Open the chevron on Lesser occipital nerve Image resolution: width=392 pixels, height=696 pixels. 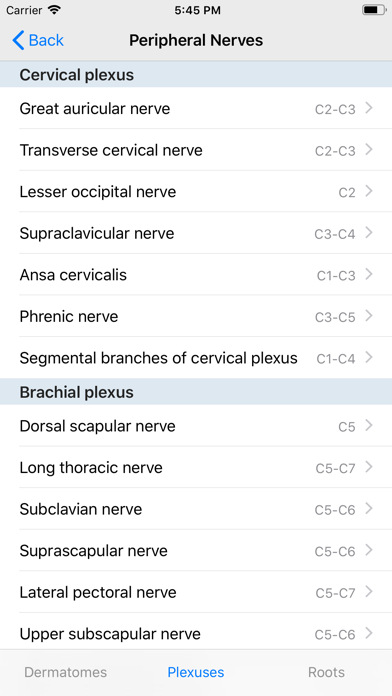coord(368,191)
